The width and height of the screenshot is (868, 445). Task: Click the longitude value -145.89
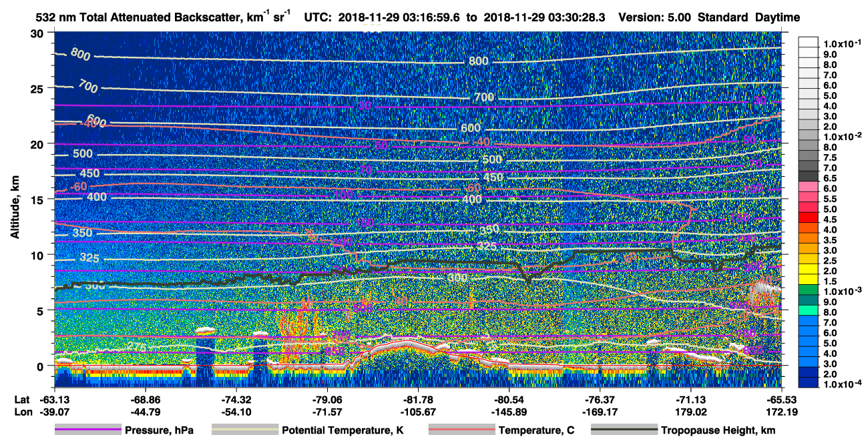point(509,411)
